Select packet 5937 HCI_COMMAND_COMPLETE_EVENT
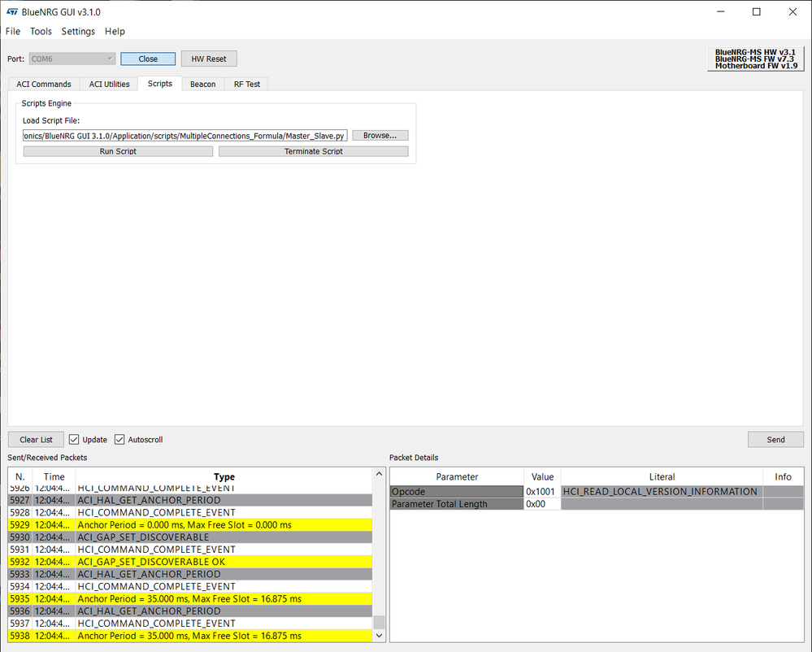This screenshot has width=812, height=652. (x=190, y=623)
